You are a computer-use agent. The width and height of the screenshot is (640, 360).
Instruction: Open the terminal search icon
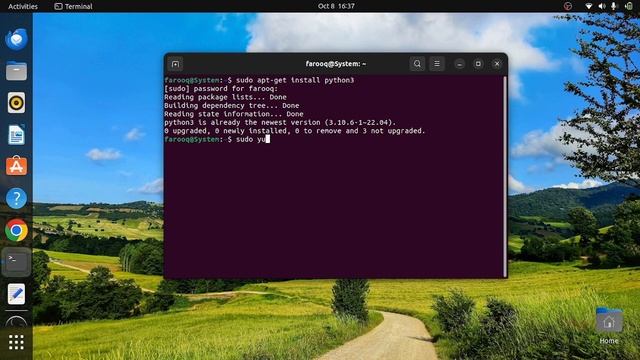point(417,64)
